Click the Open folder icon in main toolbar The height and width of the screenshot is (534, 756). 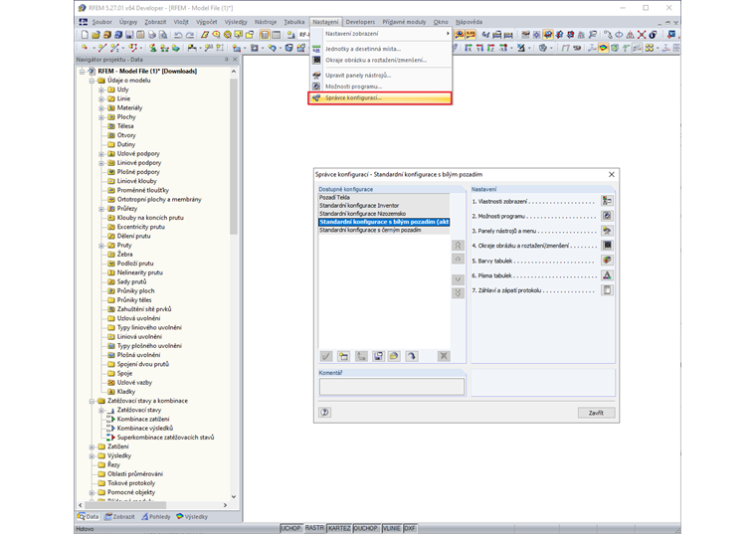(x=95, y=34)
